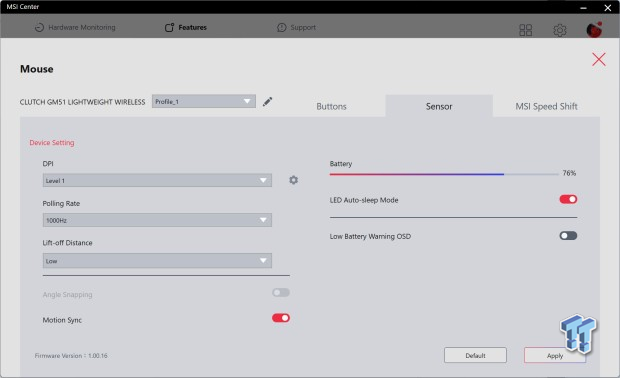Click CLUTCH GM51 LIGHTWEIGHT WIRELESS label

[x=83, y=102]
